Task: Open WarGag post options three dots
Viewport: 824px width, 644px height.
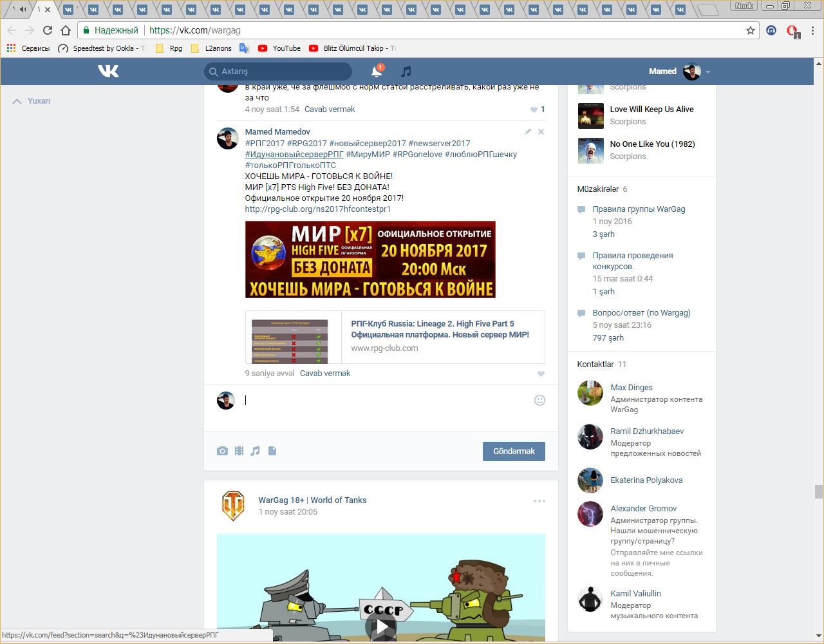Action: (x=539, y=501)
